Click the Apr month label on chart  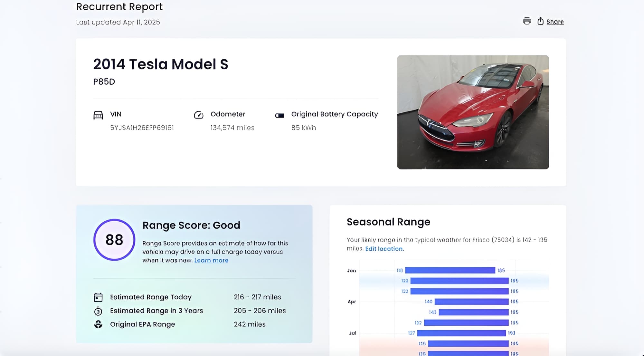pos(352,302)
